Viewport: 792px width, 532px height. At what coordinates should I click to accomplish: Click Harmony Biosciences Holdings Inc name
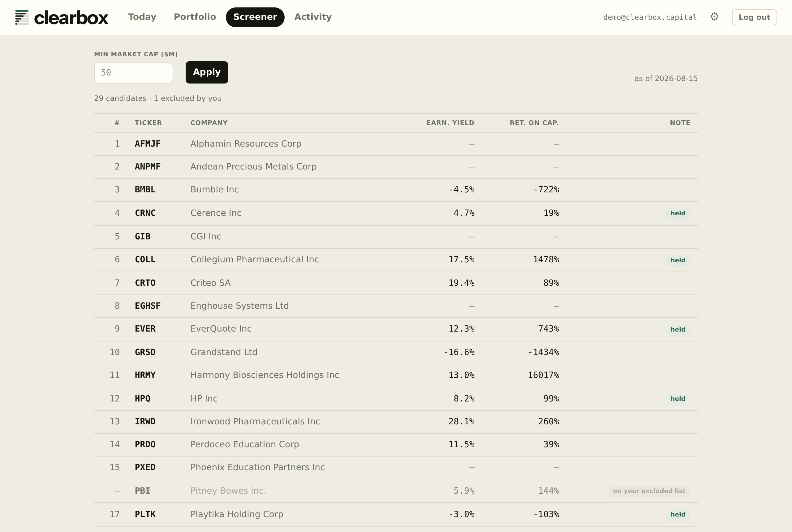[265, 375]
